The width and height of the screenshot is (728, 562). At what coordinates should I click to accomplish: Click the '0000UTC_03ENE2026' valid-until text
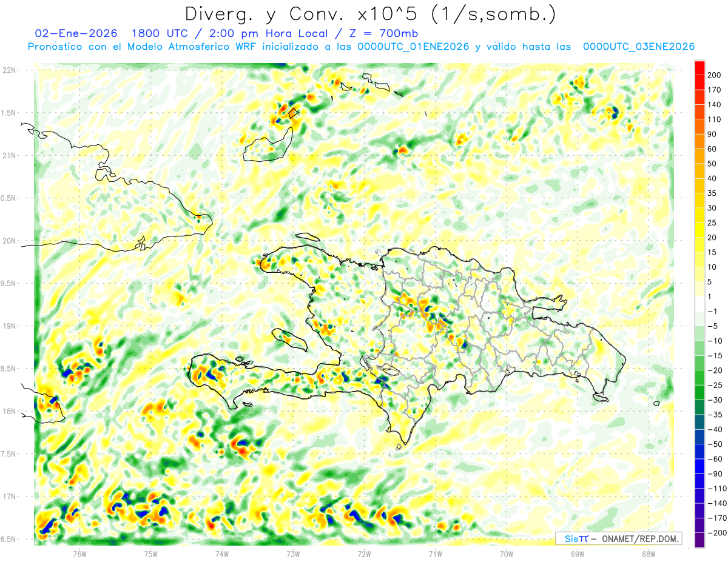tap(638, 46)
